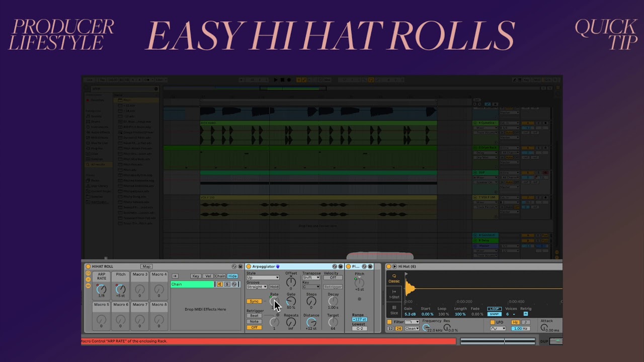Select the Slice mode tab in Simpler
Viewport: 644px width, 362px height.
[x=394, y=310]
